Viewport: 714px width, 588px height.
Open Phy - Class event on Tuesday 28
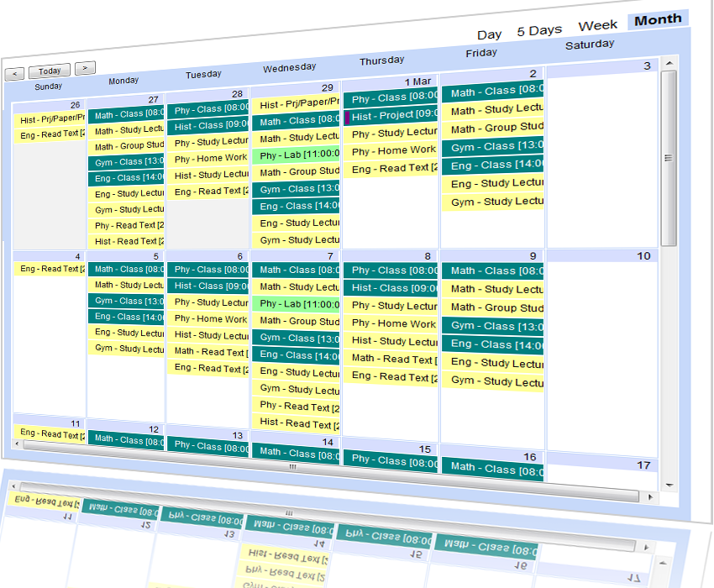[208, 109]
